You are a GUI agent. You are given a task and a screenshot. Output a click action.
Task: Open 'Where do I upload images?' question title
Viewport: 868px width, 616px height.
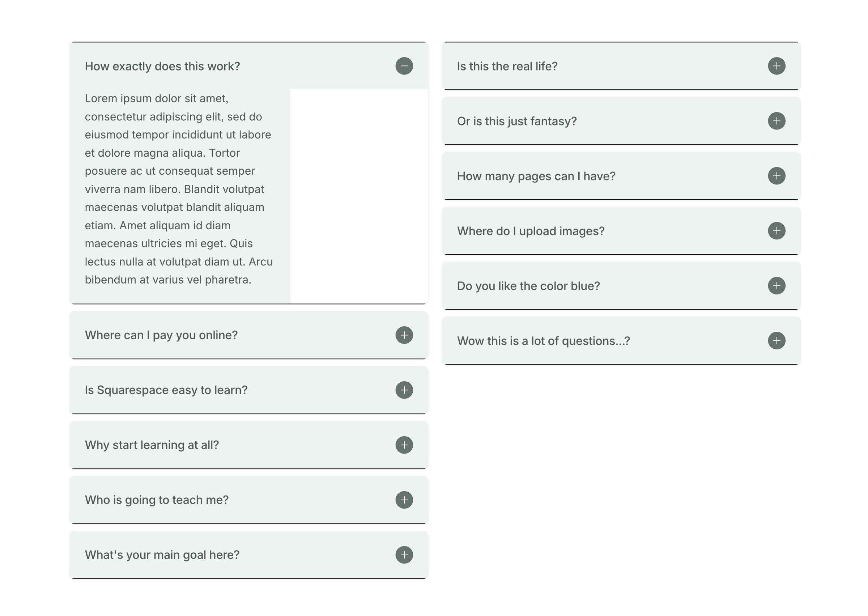(531, 231)
